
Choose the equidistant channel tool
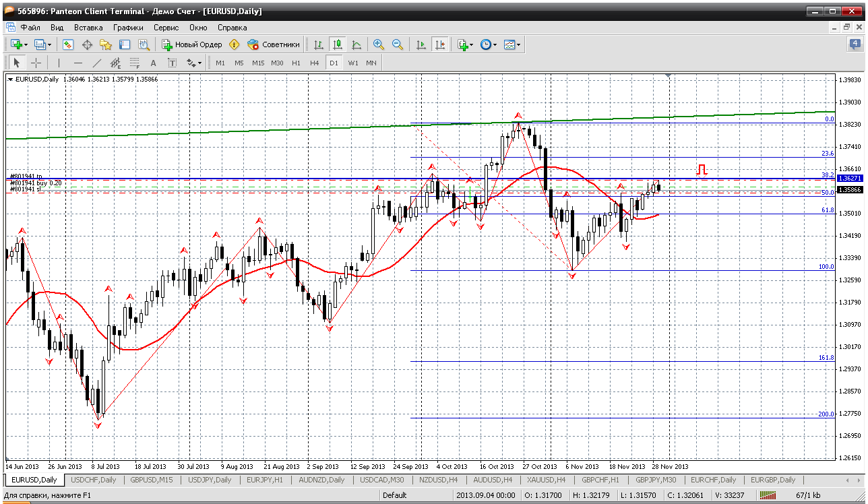(x=116, y=63)
